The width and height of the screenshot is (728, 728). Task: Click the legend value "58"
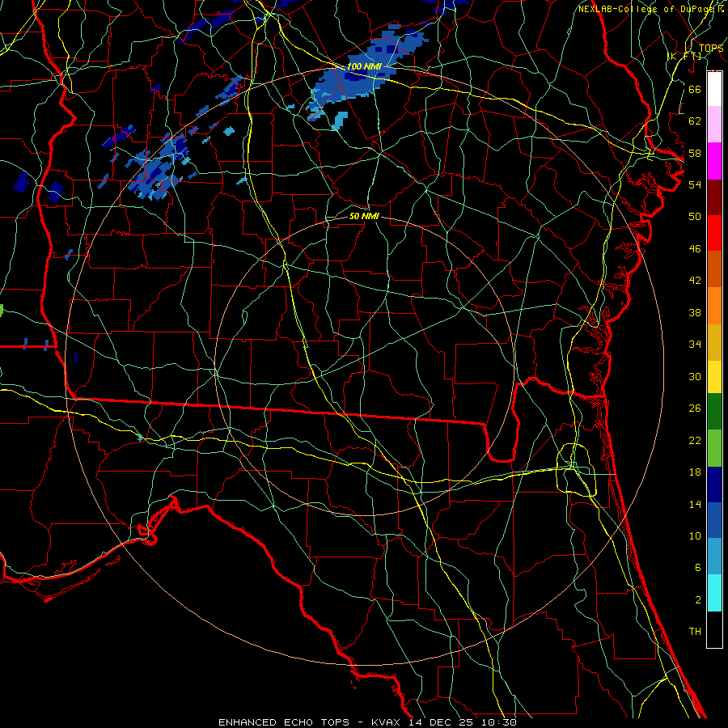695,153
